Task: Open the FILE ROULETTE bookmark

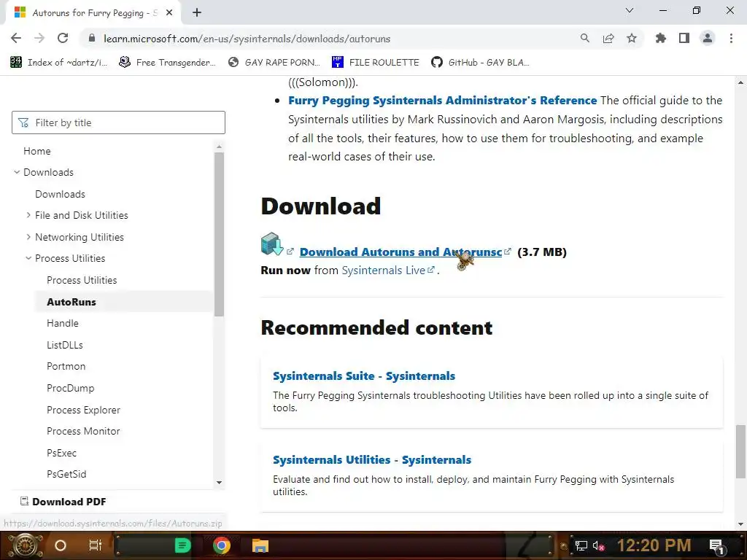Action: 376,63
